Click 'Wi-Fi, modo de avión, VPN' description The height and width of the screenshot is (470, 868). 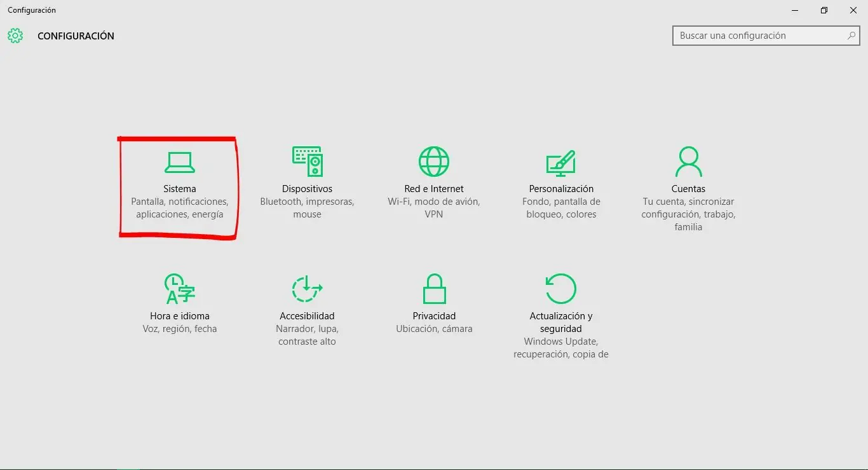pyautogui.click(x=434, y=208)
